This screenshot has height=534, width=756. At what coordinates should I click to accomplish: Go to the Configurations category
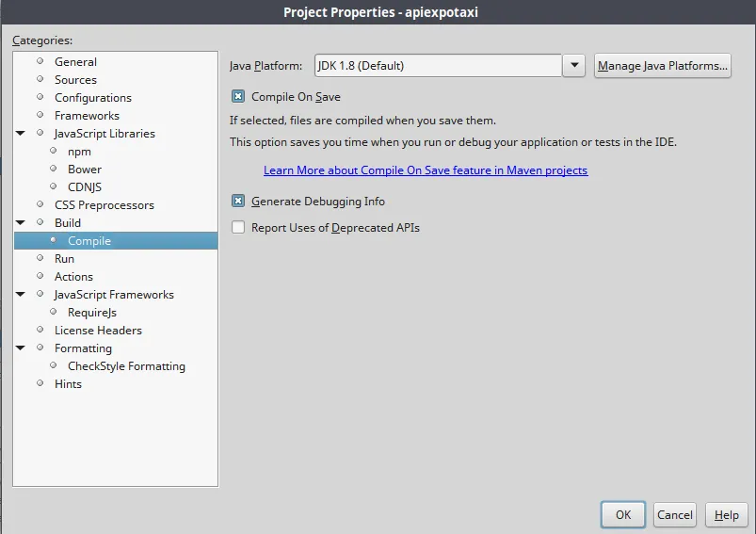click(x=92, y=98)
